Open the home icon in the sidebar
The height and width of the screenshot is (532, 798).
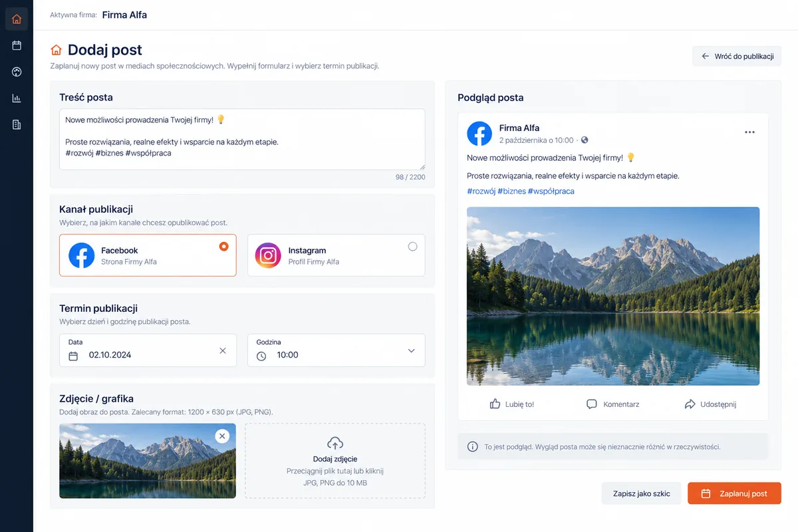[17, 19]
